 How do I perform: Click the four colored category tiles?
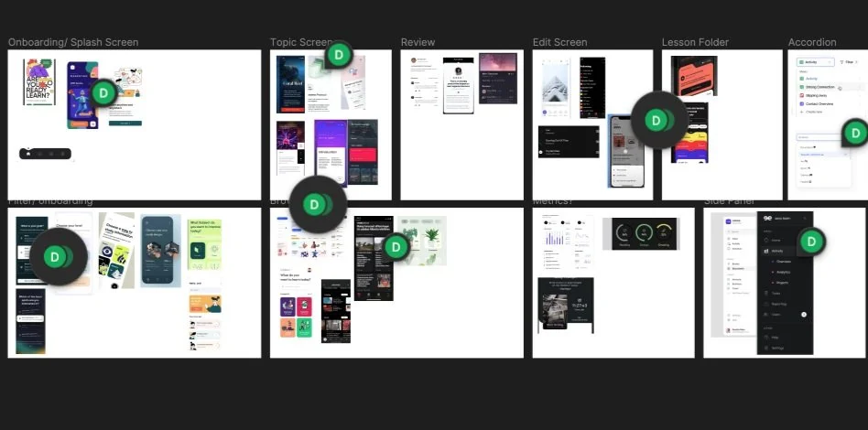[296, 317]
